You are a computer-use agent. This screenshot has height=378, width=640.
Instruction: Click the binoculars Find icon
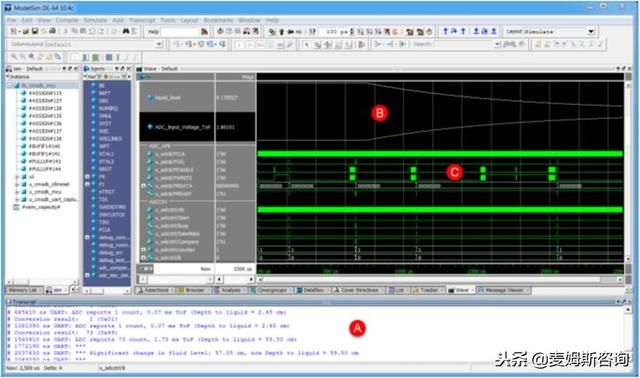[126, 31]
